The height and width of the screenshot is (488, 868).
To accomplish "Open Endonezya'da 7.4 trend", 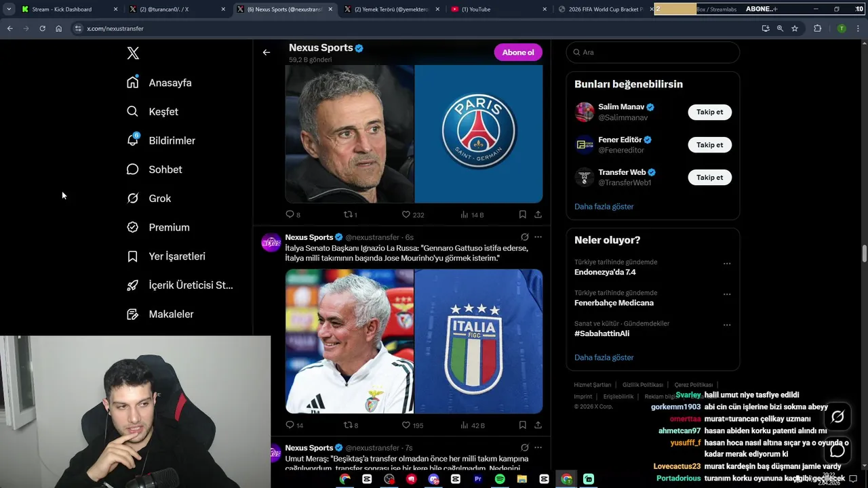I will coord(605,272).
